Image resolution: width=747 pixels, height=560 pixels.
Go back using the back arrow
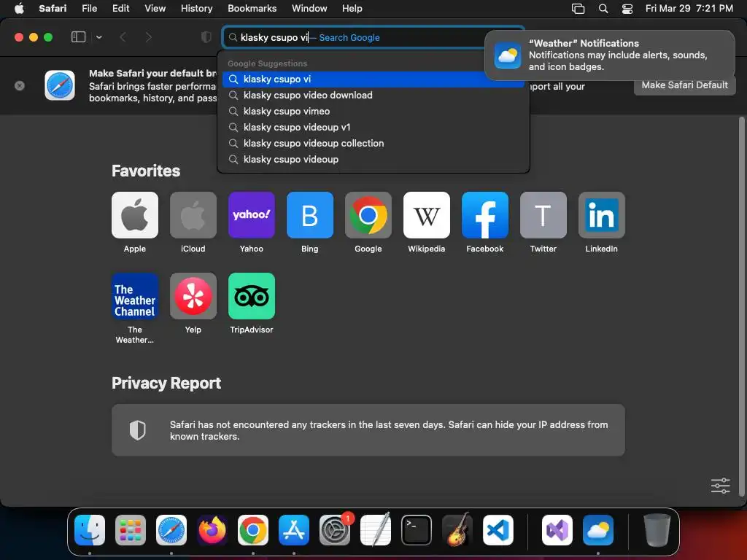(x=123, y=37)
